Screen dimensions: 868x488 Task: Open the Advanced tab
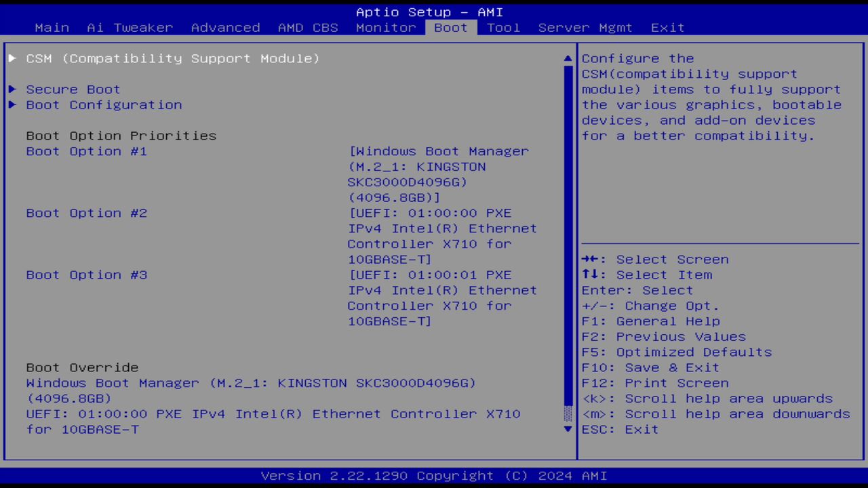(226, 28)
